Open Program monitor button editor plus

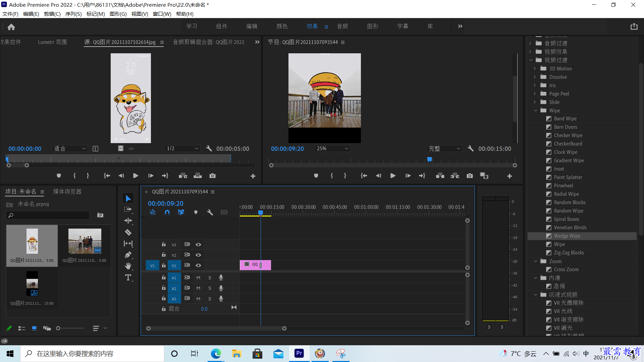(x=509, y=176)
